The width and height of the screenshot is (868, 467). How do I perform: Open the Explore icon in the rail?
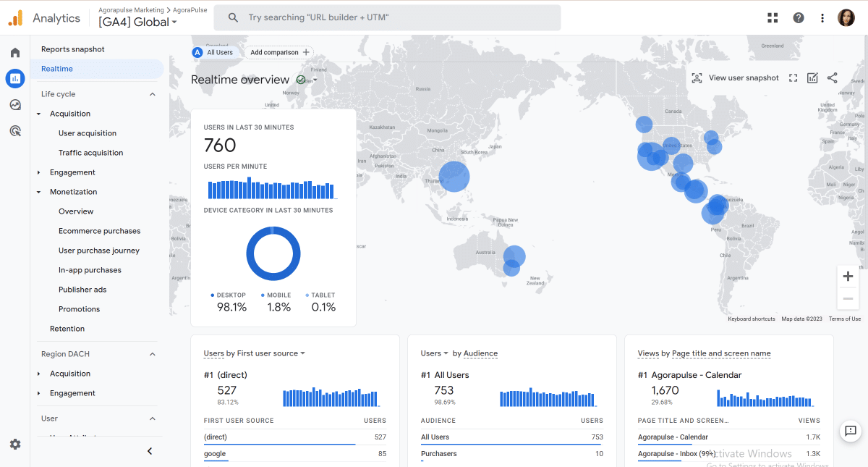click(x=15, y=105)
